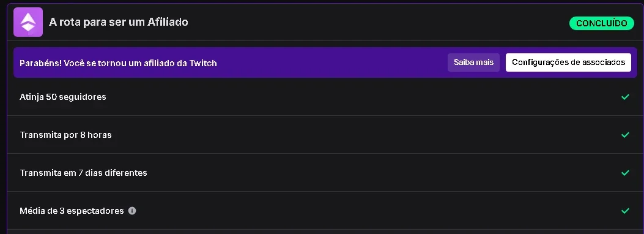
Task: Open info icon beside Média de 3 espectadores
Action: 132,211
